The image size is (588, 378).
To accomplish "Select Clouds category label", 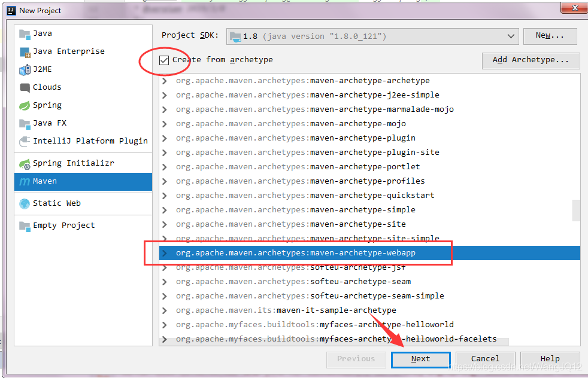I will click(47, 87).
